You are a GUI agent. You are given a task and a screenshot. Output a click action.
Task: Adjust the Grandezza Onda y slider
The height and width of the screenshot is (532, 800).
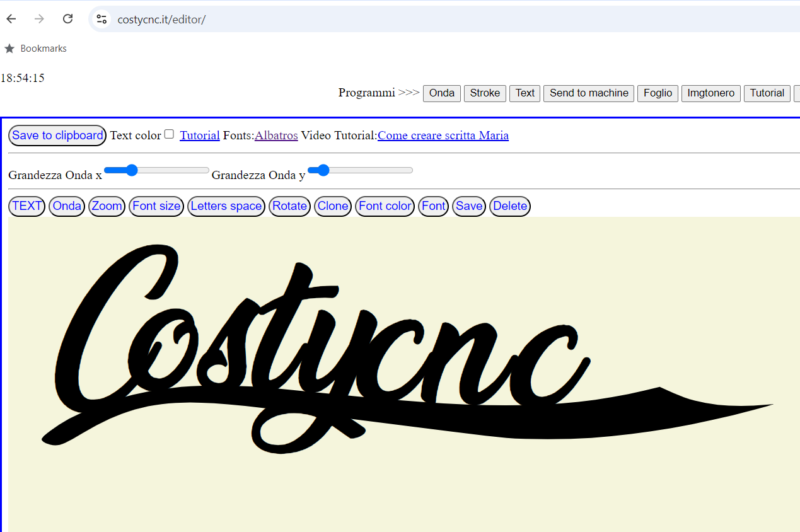tap(360, 170)
